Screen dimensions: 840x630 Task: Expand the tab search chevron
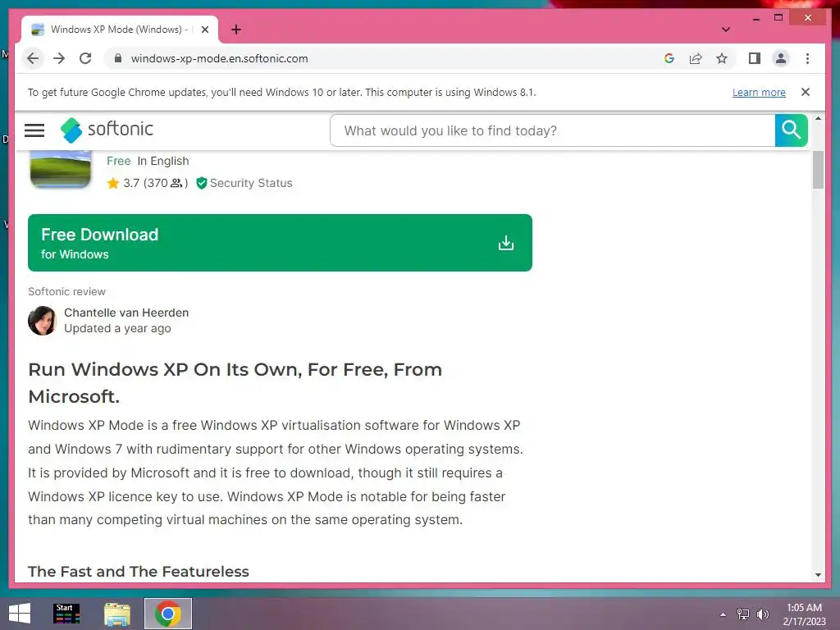726,30
